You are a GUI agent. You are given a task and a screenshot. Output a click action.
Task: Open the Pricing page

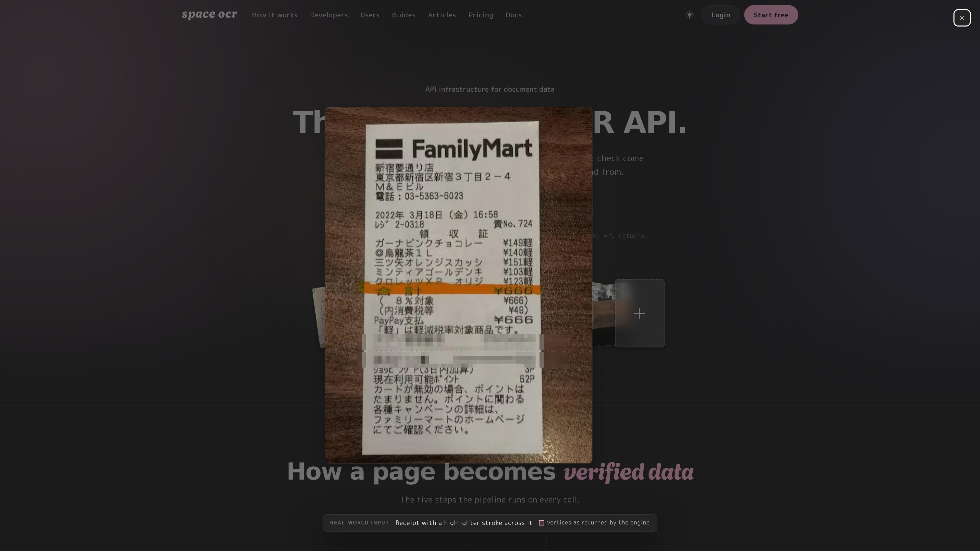pos(481,15)
